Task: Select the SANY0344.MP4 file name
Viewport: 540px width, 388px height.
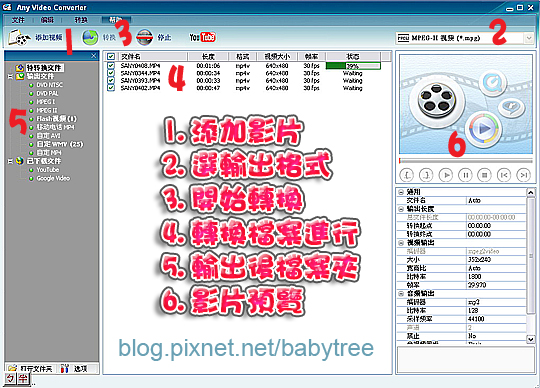Action: pyautogui.click(x=140, y=73)
